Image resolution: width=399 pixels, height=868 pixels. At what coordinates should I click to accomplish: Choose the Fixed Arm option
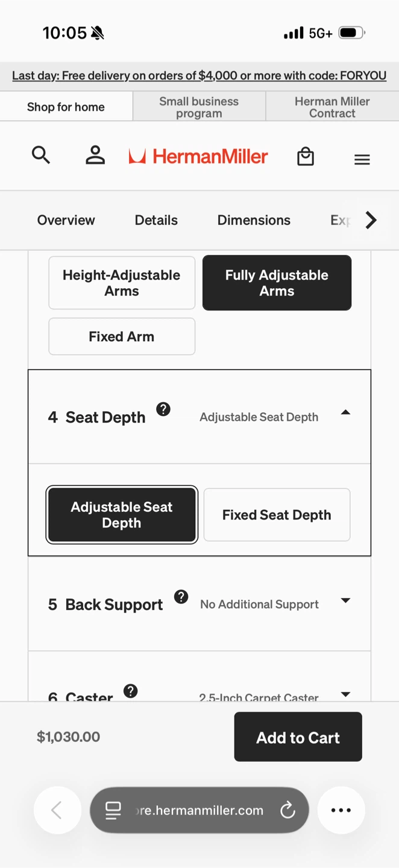pos(122,336)
